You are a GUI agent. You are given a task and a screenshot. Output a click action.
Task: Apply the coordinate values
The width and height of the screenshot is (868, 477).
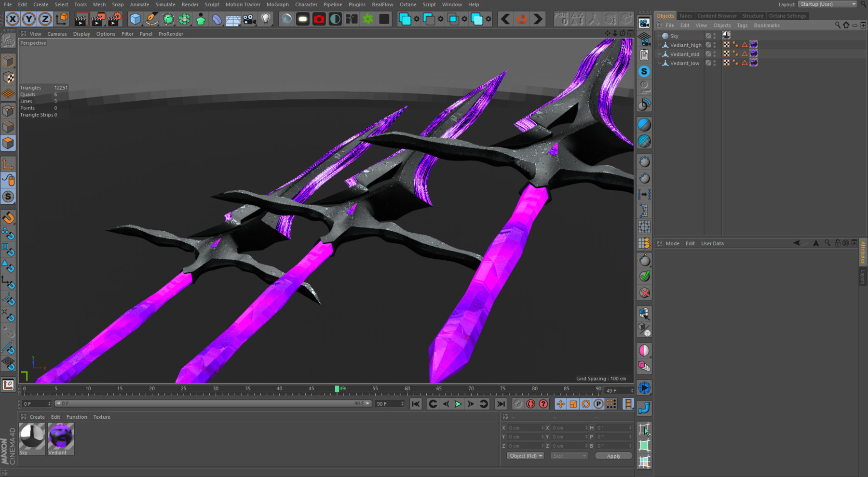613,456
